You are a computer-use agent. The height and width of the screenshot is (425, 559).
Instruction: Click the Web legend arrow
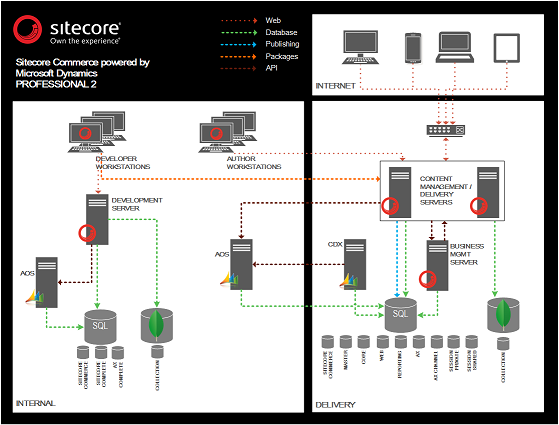(239, 21)
